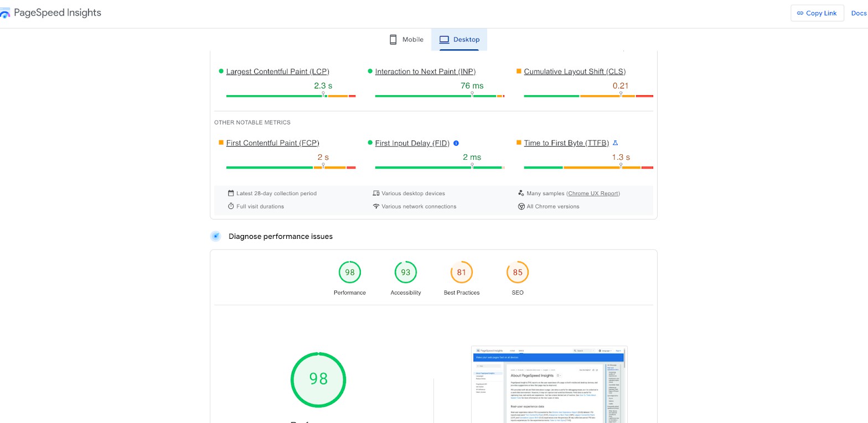
Task: Click the devices icon beside Various desktop devices
Action: click(x=376, y=193)
